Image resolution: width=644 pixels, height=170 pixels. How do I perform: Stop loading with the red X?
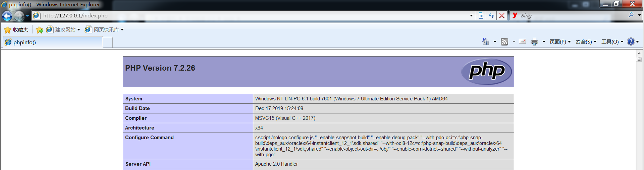pos(502,15)
